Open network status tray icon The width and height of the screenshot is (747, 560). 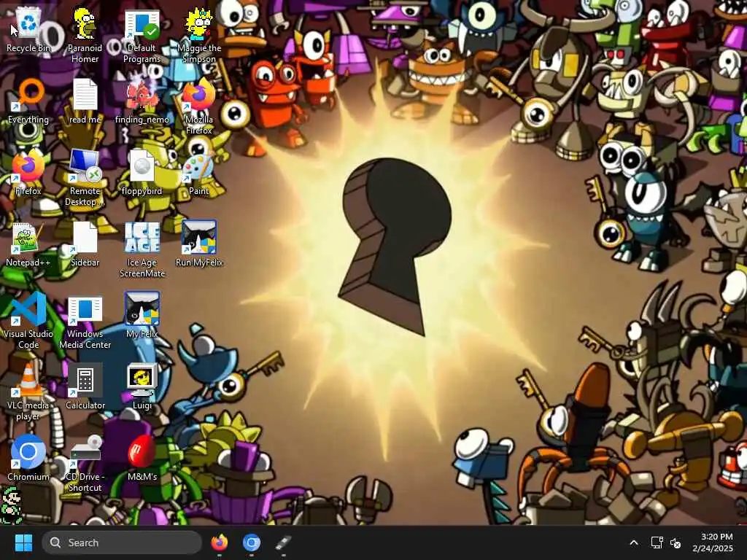(657, 542)
